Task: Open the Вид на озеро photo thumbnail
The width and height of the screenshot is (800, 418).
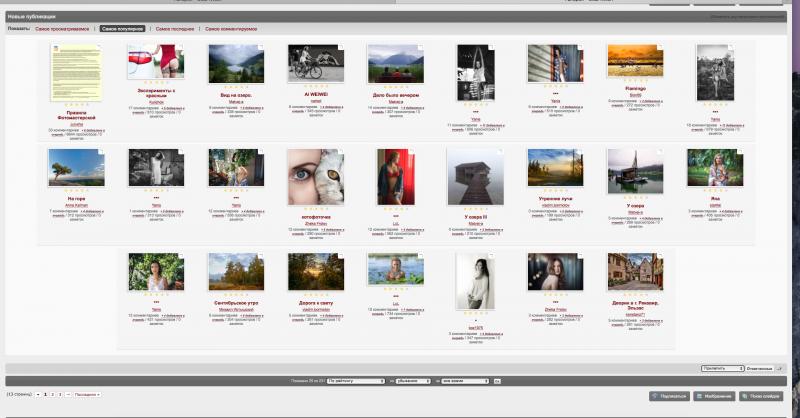Action: click(236, 64)
